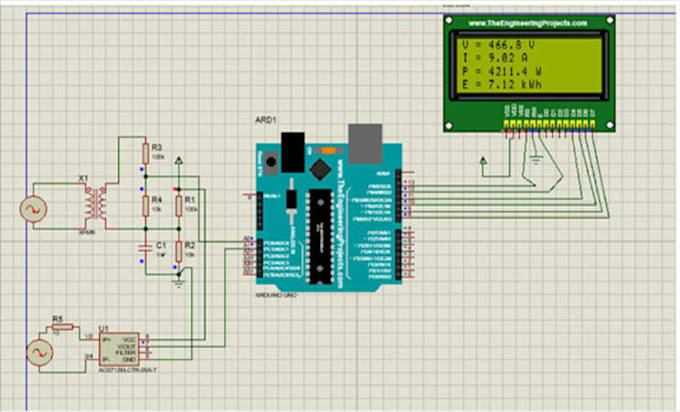The width and height of the screenshot is (680, 412).
Task: Select resistor R5
Action: (63, 327)
